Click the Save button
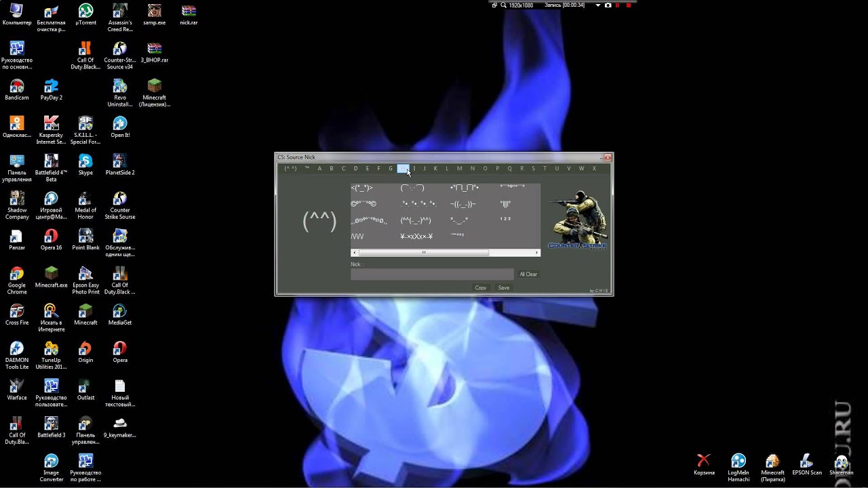Screen dimensions: 868x488 tap(504, 287)
